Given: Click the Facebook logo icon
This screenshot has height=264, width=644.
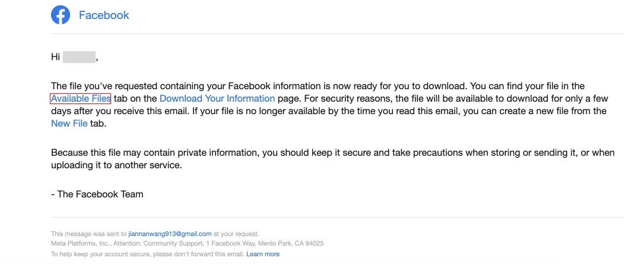Looking at the screenshot, I should coord(61,15).
